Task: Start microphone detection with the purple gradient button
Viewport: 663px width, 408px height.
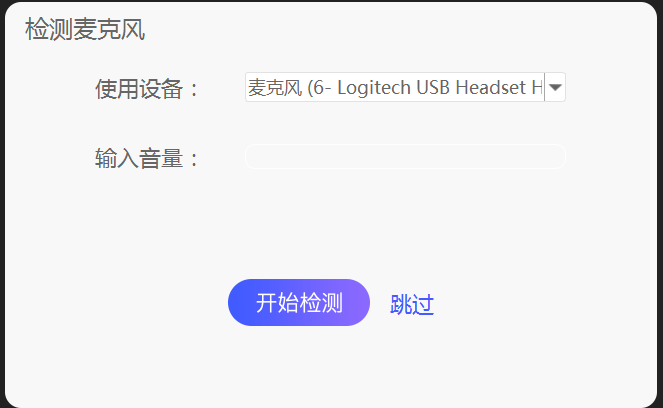Action: 299,302
